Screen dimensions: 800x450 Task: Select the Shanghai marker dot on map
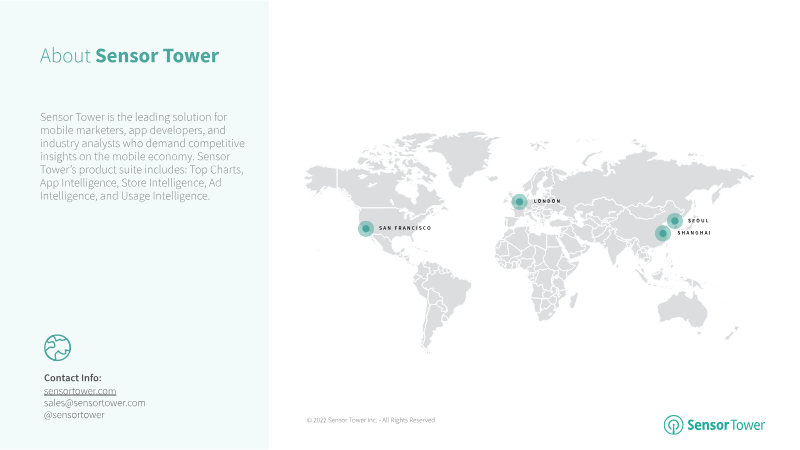tap(661, 233)
